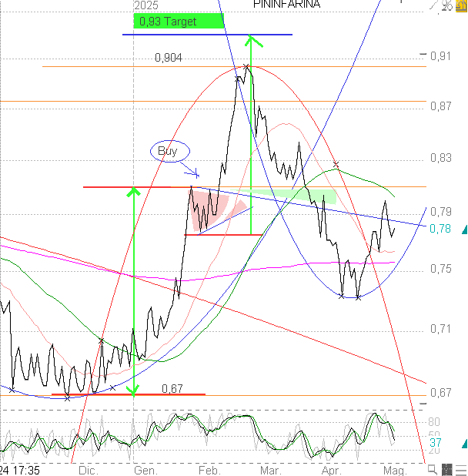Click the 2025 year label
This screenshot has height=476, width=468.
146,5
